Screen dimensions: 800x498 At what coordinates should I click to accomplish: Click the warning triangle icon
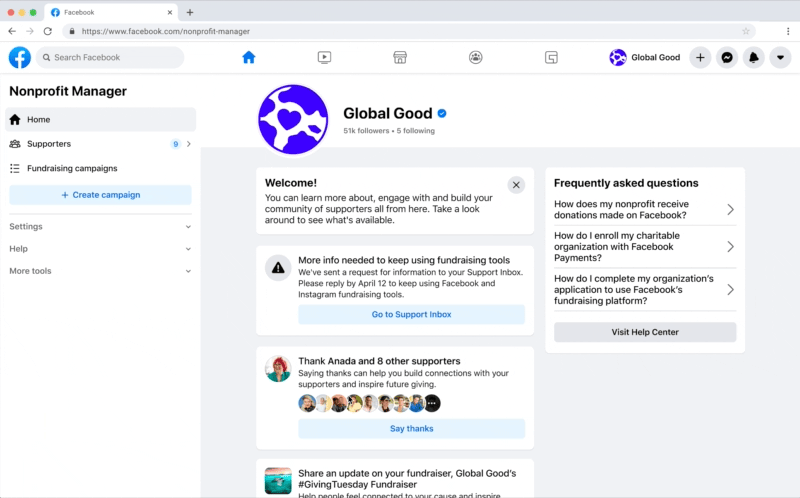[278, 267]
